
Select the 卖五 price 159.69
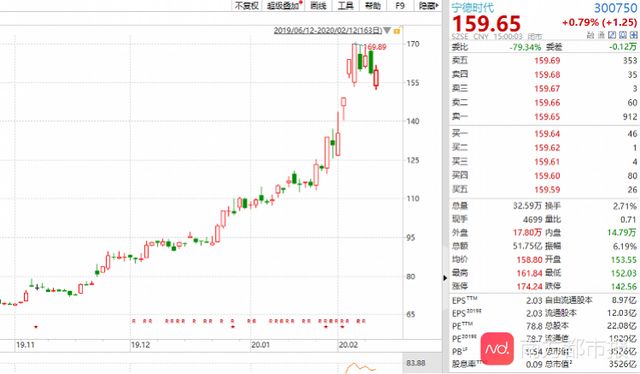click(547, 61)
